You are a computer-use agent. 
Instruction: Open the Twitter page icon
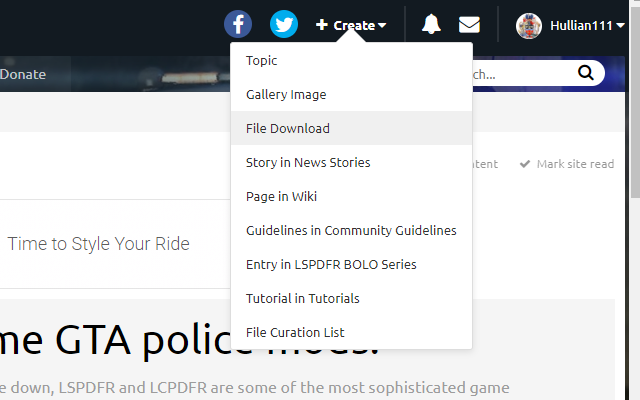coord(284,24)
